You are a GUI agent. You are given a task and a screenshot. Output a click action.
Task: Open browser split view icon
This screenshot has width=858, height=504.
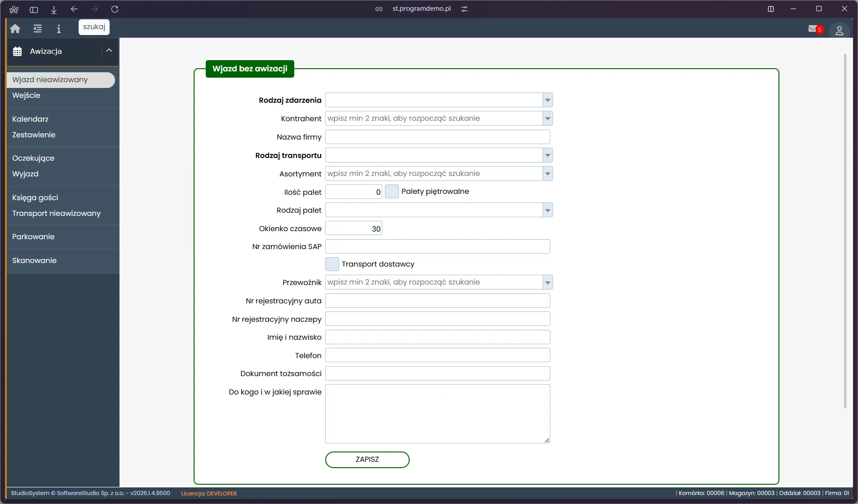[x=771, y=9]
